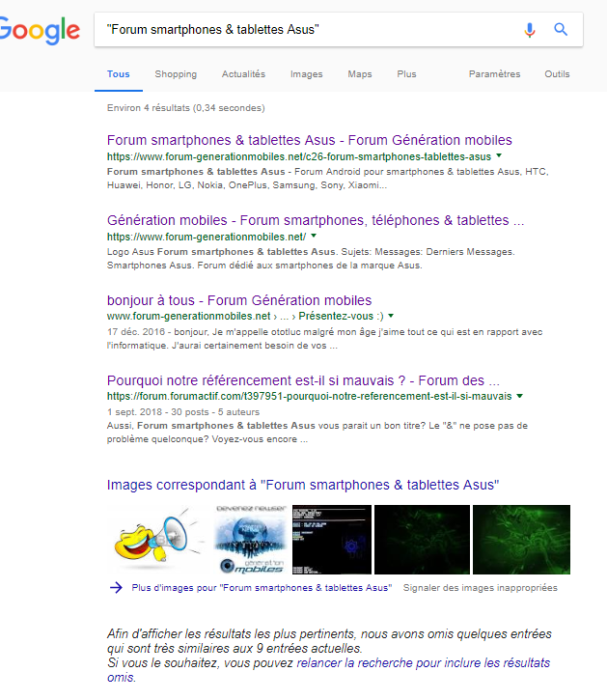The height and width of the screenshot is (700, 607).
Task: Open the bright green abstract thumbnail
Action: click(521, 540)
